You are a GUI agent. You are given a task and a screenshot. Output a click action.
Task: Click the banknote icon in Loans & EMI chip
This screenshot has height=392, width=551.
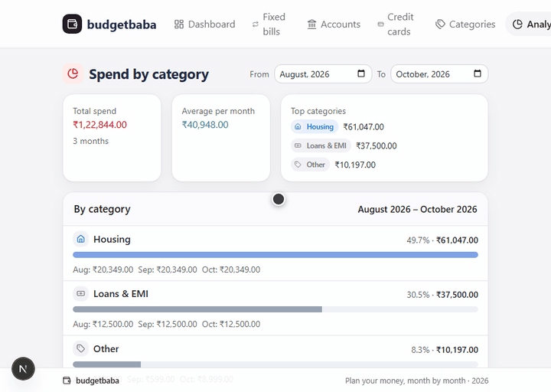(x=298, y=145)
